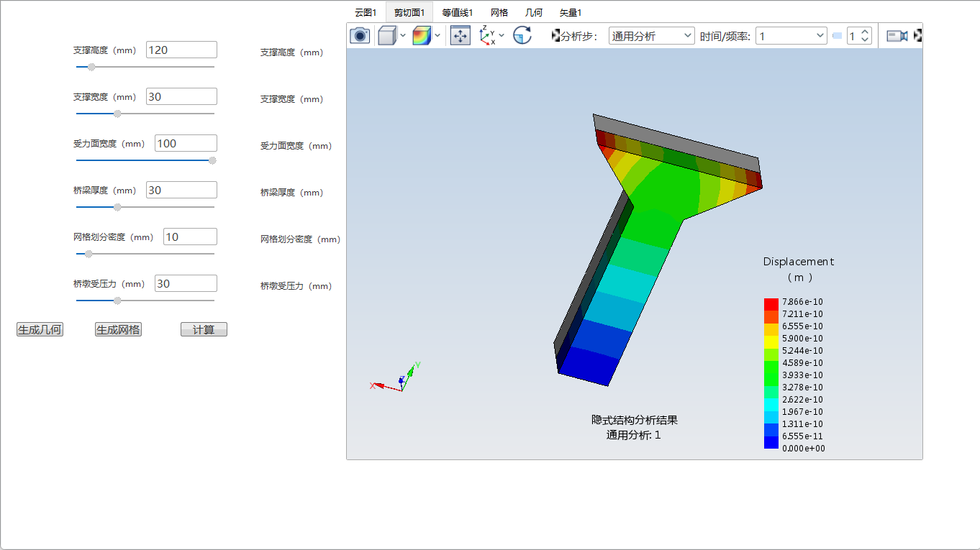Click the 支撑宽度 input field
Image resolution: width=980 pixels, height=550 pixels.
click(181, 96)
